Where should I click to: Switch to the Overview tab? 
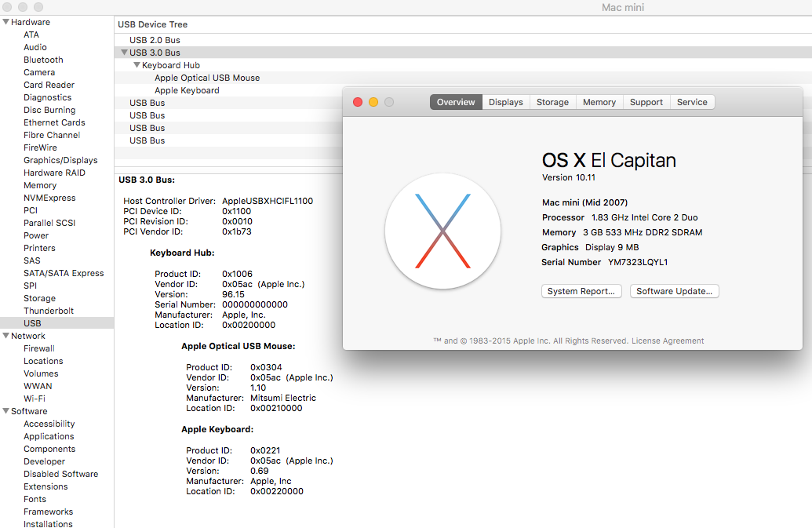456,102
